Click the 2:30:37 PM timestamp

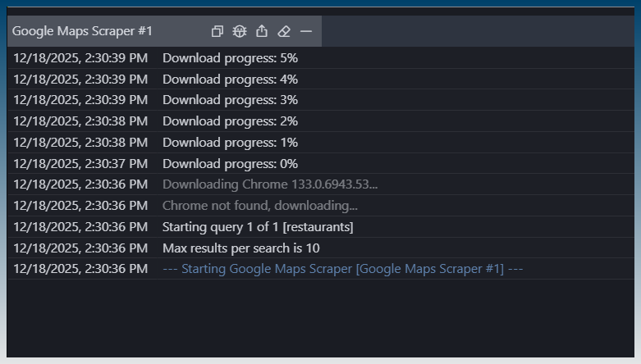(80, 163)
